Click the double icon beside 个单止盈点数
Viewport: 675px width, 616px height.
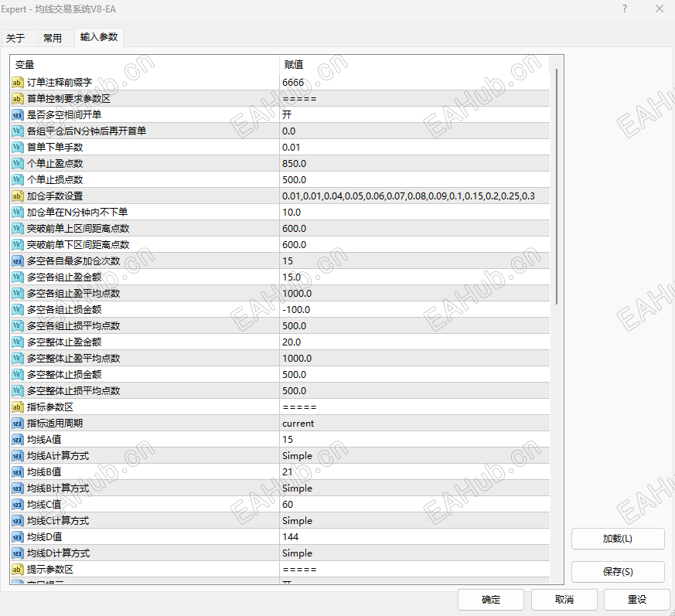point(17,164)
